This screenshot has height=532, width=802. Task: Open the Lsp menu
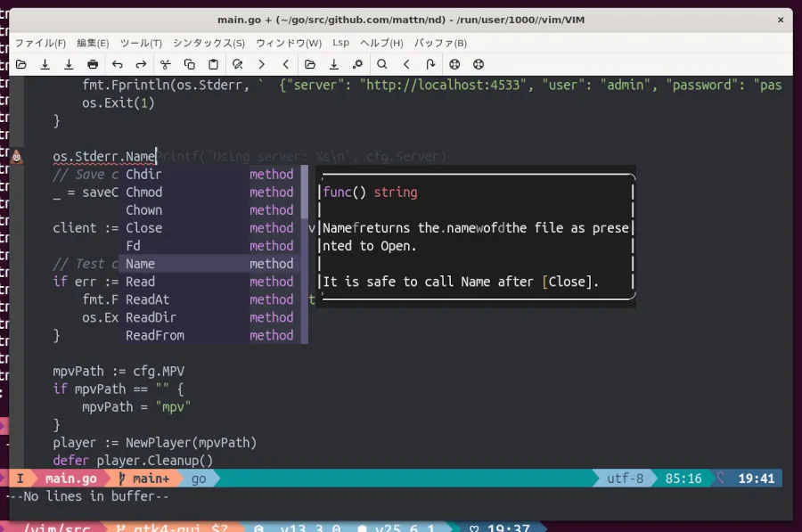(x=340, y=43)
